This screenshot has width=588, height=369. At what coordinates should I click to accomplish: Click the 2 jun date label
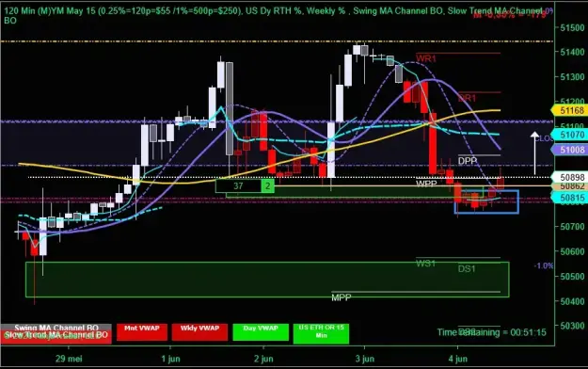click(x=263, y=359)
